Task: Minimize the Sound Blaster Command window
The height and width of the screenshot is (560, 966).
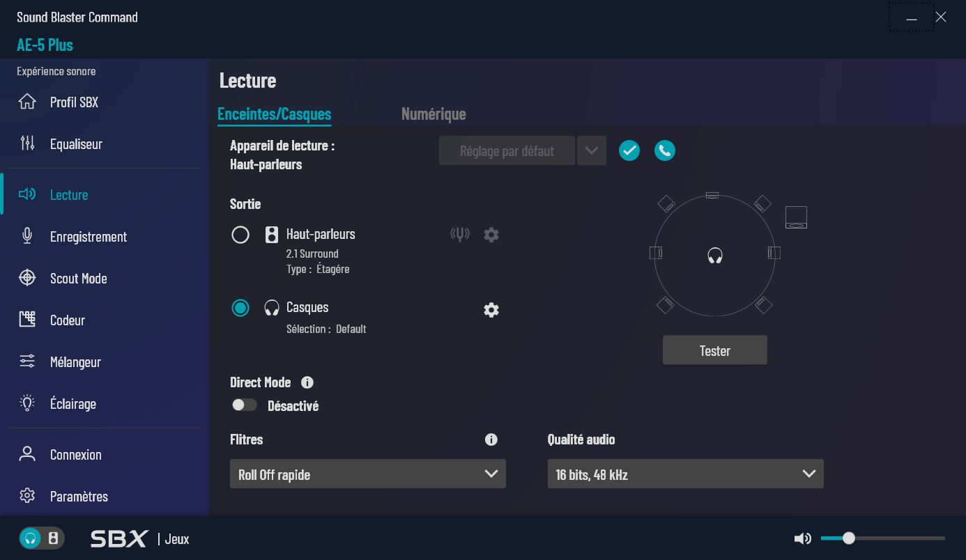Action: (912, 17)
